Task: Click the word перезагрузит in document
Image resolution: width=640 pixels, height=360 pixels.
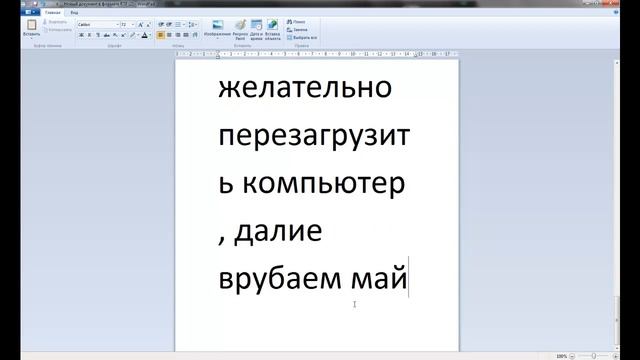Action: pyautogui.click(x=314, y=137)
